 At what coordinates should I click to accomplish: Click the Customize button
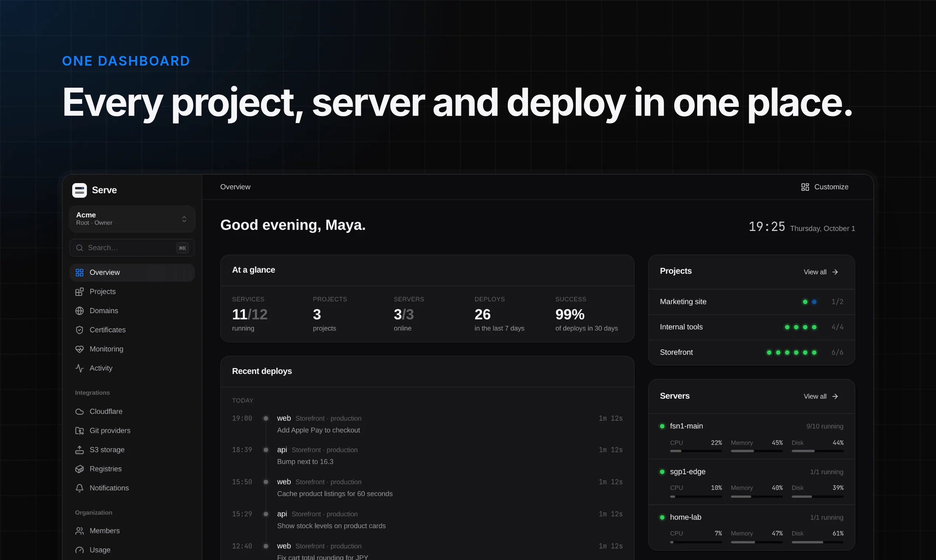point(825,187)
